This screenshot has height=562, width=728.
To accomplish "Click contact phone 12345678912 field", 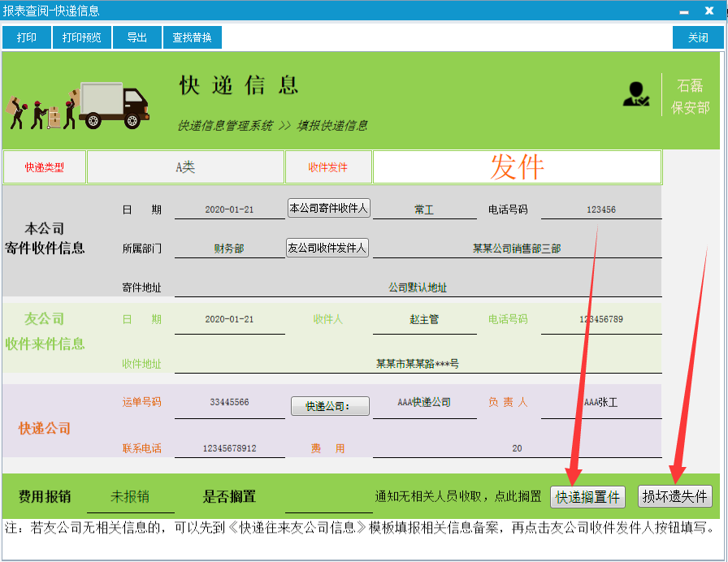I will tap(229, 448).
